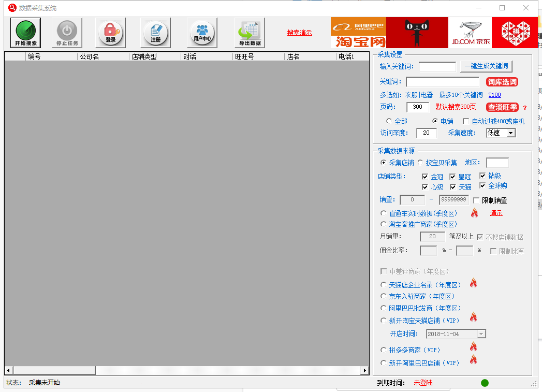The width and height of the screenshot is (542, 392).
Task: Click the JD.COM 京东 logo
Action: 470,33
